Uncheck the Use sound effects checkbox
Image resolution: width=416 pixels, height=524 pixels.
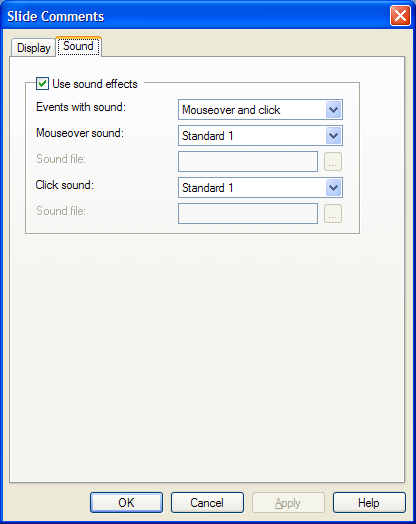42,84
